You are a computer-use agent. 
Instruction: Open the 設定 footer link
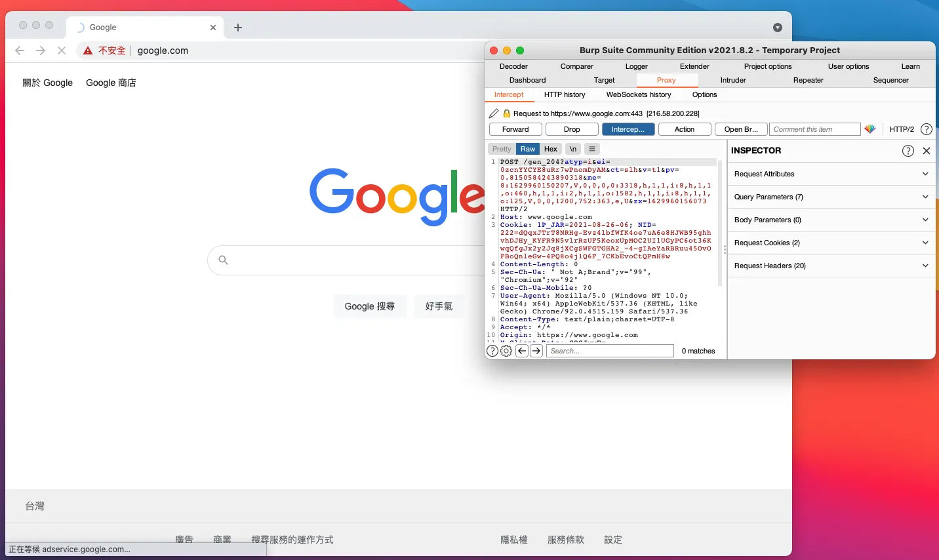point(613,540)
